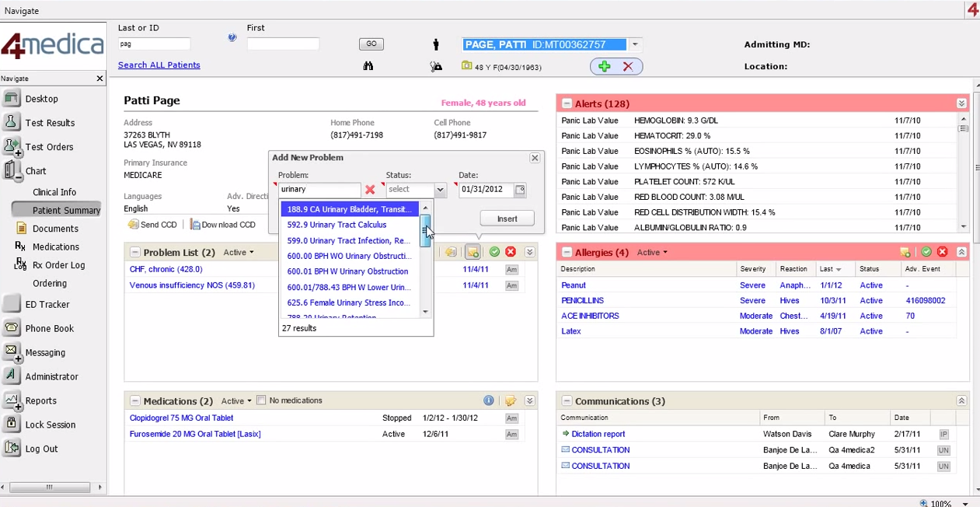Click the green checkmark icon in Problem List header
The width and height of the screenshot is (980, 507).
494,252
